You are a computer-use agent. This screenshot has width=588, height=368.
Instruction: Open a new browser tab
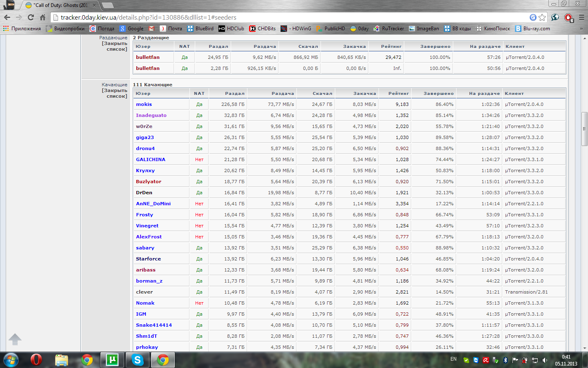click(x=107, y=5)
